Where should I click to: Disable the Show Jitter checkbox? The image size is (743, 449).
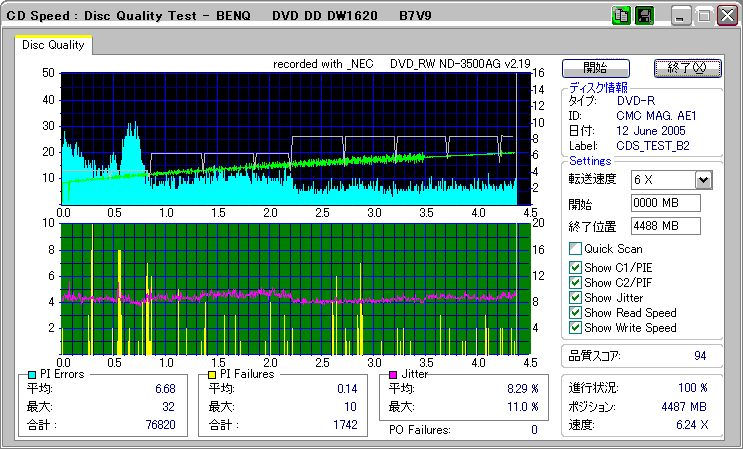[x=575, y=298]
